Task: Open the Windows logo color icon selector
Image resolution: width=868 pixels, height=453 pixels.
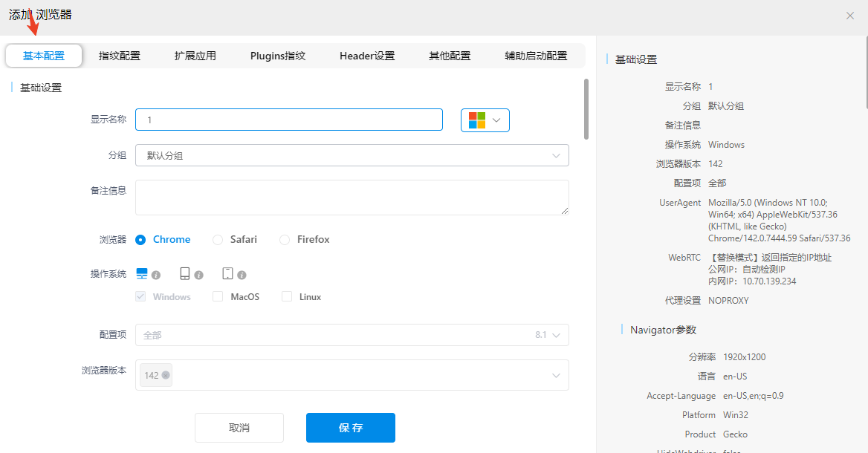Action: (485, 120)
